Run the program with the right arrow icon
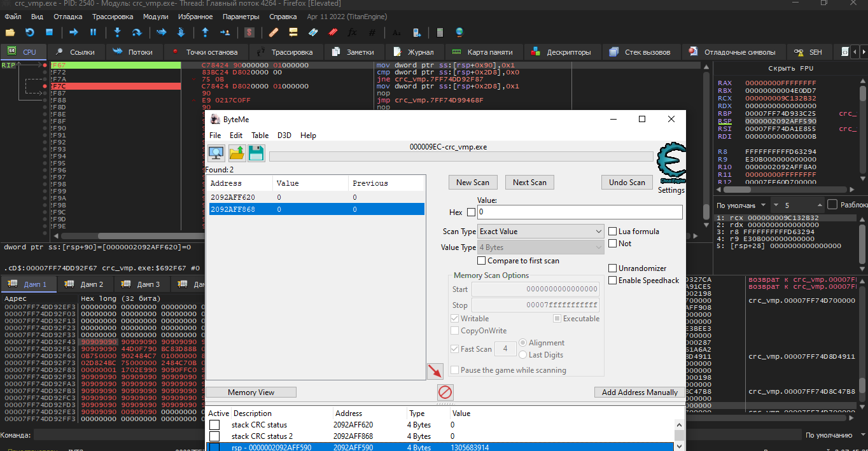This screenshot has width=868, height=451. 74,32
